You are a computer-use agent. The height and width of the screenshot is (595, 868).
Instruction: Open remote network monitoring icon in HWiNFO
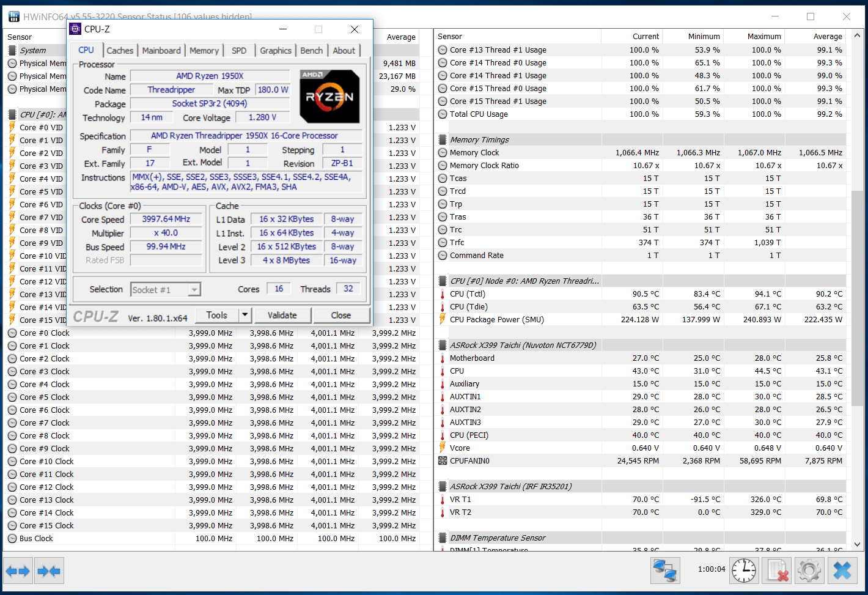[x=665, y=571]
